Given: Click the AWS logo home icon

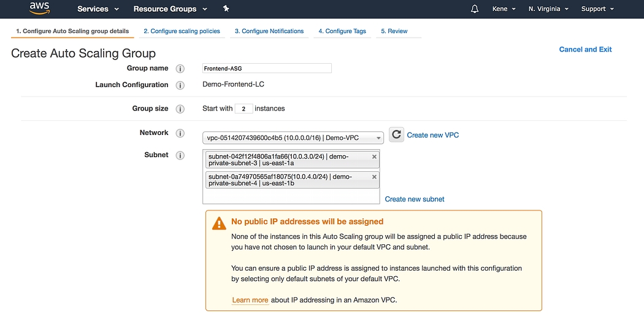Looking at the screenshot, I should click(x=39, y=9).
